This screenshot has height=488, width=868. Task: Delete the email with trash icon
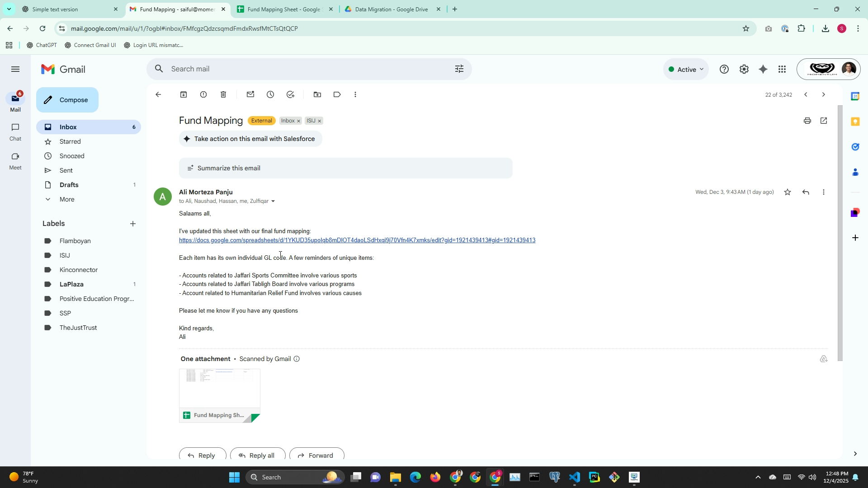point(223,94)
